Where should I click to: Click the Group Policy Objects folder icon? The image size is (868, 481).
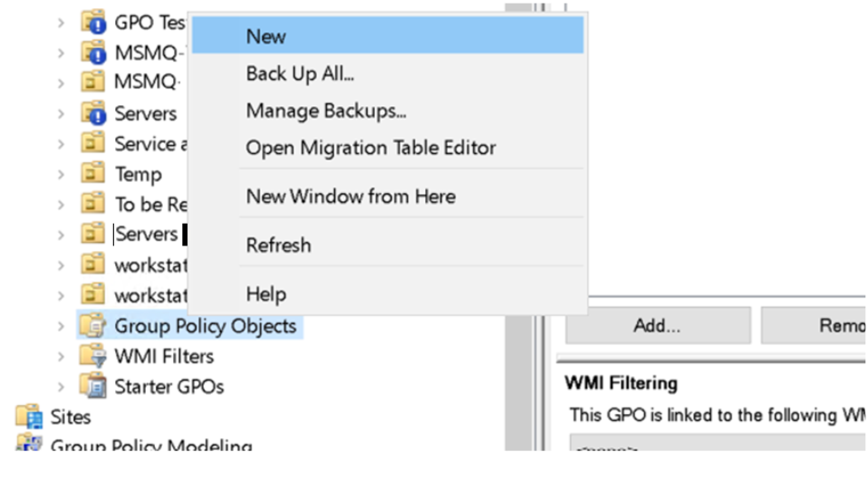tap(92, 325)
